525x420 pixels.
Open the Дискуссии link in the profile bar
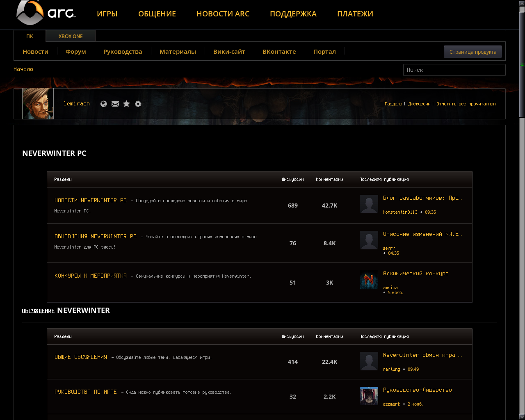[419, 104]
